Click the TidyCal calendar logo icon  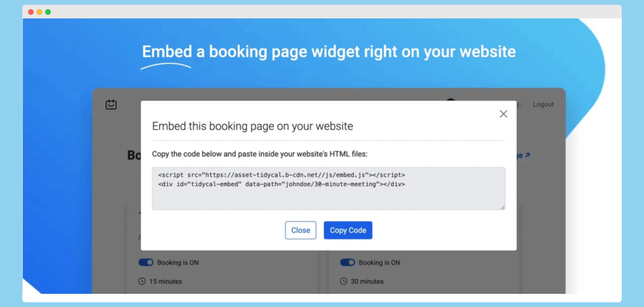coord(111,104)
